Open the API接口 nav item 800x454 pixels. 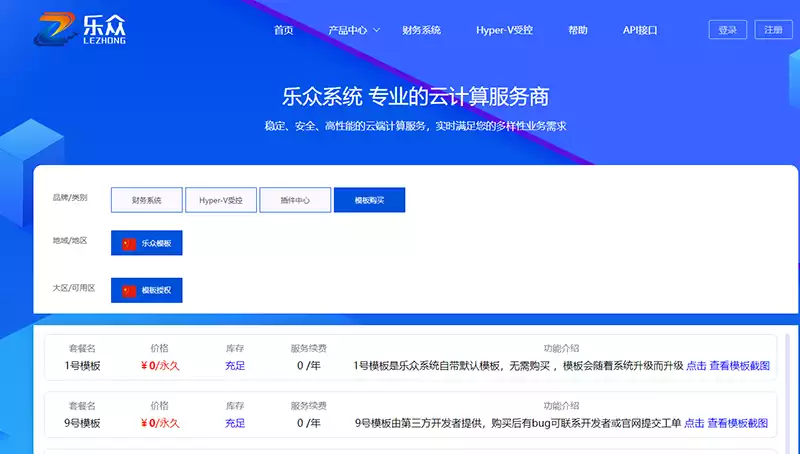(640, 30)
